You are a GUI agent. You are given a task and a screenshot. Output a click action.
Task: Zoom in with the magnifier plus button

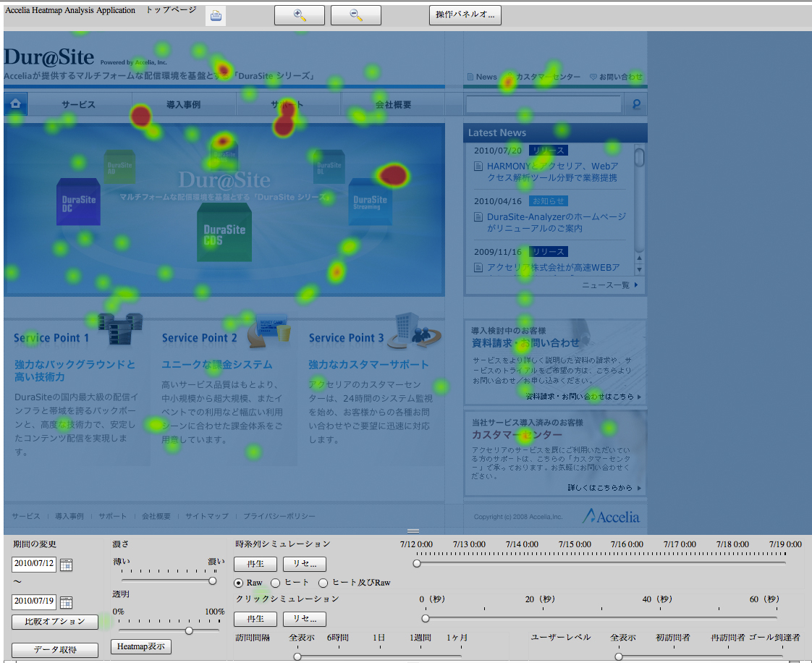coord(300,15)
